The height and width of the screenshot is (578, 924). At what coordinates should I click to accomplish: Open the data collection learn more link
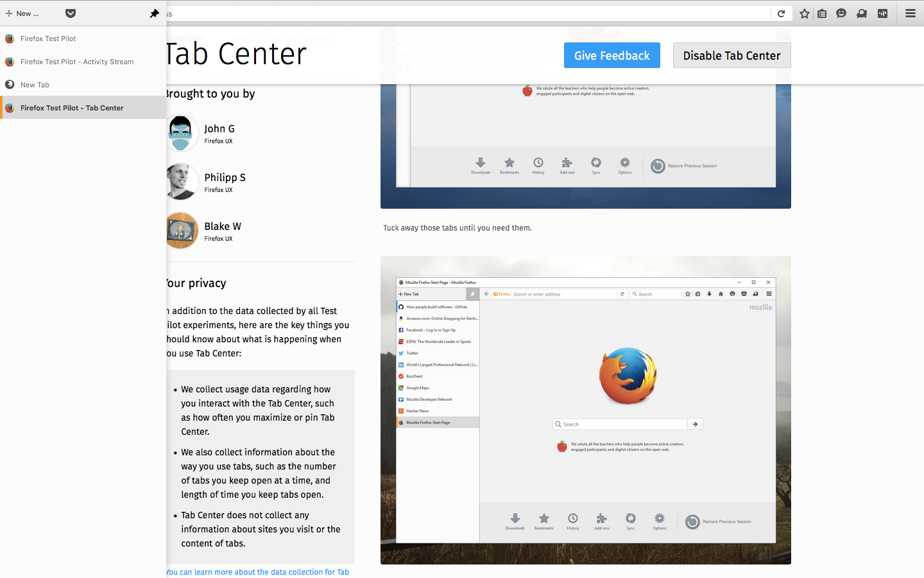pyautogui.click(x=257, y=572)
